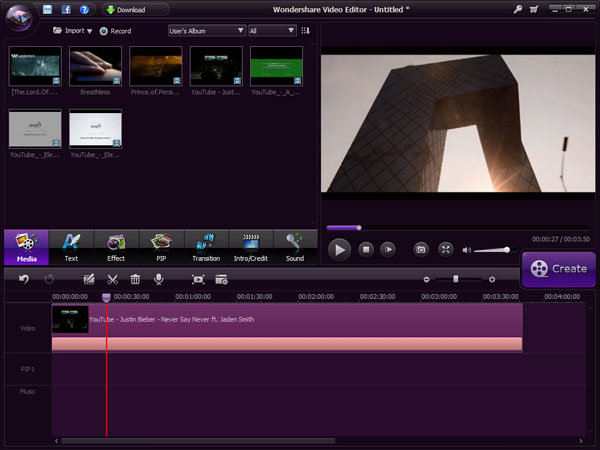This screenshot has height=450, width=600.
Task: Open the edit clip tool
Action: tap(90, 279)
